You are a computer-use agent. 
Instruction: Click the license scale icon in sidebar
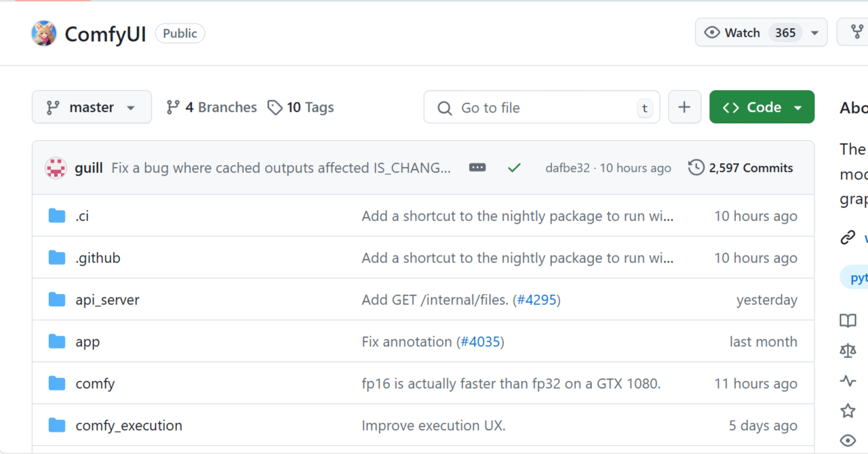coord(848,350)
